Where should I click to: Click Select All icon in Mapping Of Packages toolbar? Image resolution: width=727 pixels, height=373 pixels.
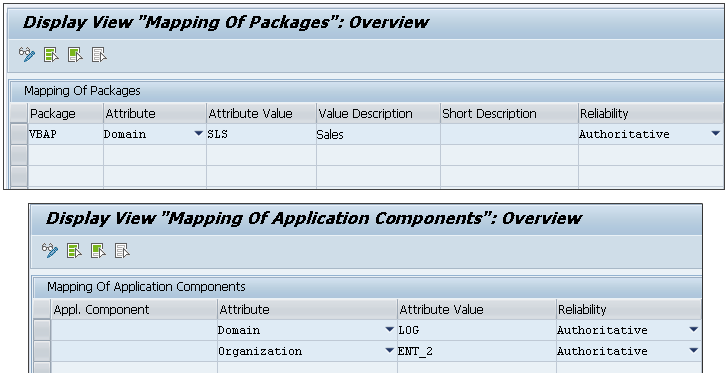[51, 55]
